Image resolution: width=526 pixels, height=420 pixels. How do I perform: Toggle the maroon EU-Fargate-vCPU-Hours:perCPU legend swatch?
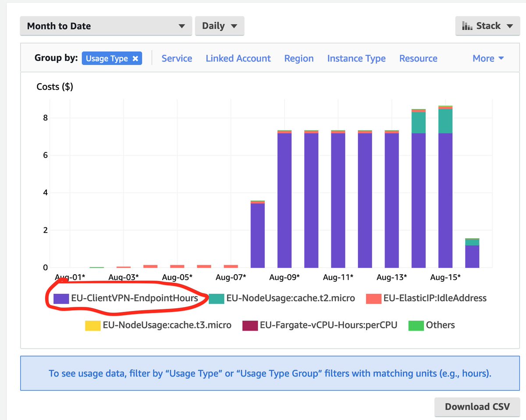pos(250,325)
